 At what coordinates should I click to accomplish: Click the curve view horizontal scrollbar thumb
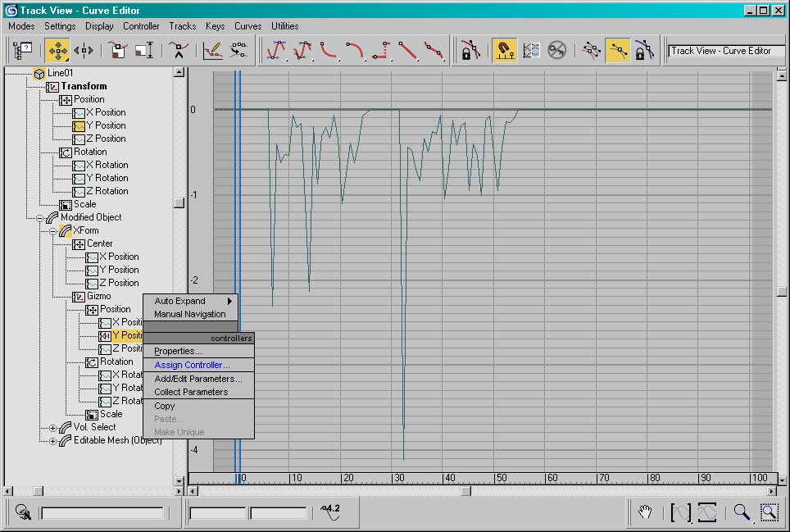click(466, 491)
